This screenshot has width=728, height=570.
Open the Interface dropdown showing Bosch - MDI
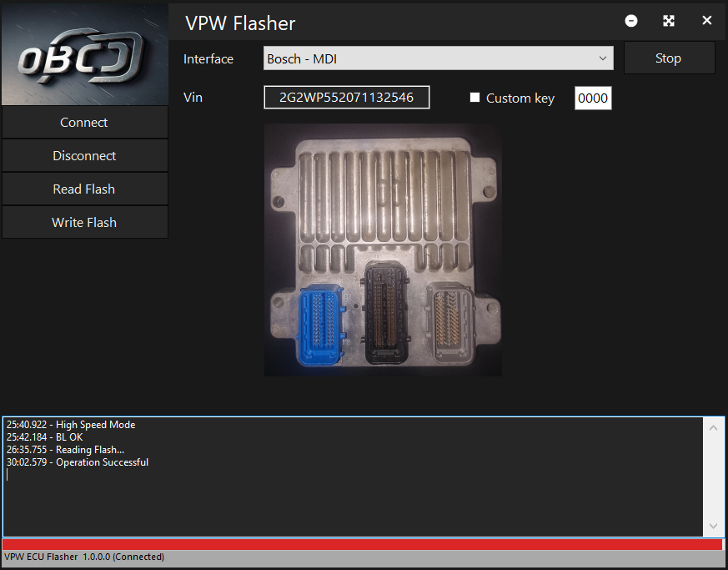(x=438, y=58)
